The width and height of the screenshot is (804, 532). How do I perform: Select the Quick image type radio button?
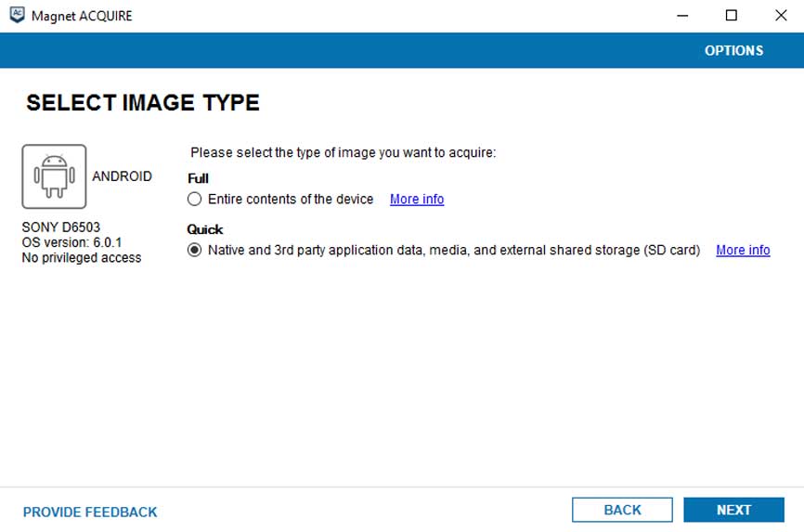pos(194,250)
